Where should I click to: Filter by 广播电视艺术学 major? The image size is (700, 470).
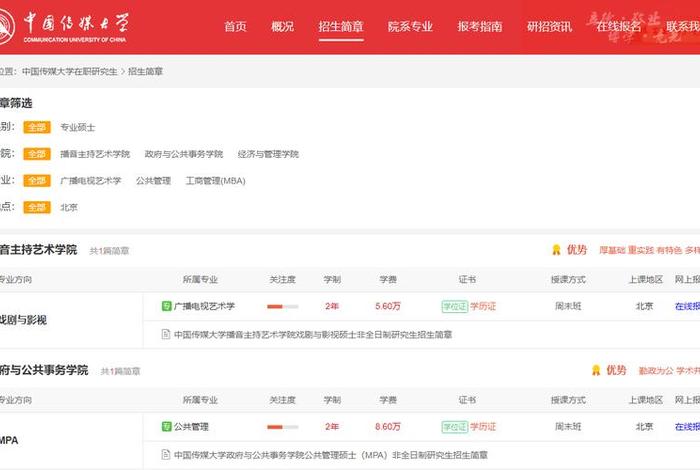[x=91, y=181]
